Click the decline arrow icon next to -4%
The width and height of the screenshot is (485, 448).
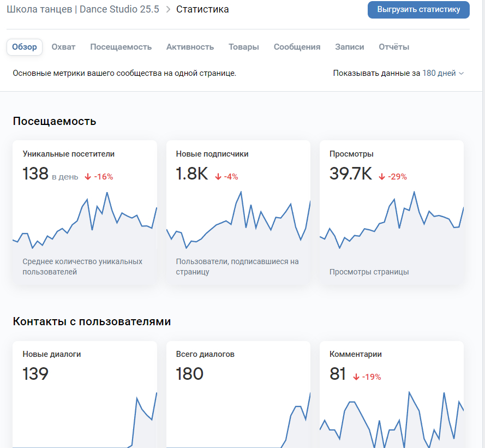coord(218,177)
